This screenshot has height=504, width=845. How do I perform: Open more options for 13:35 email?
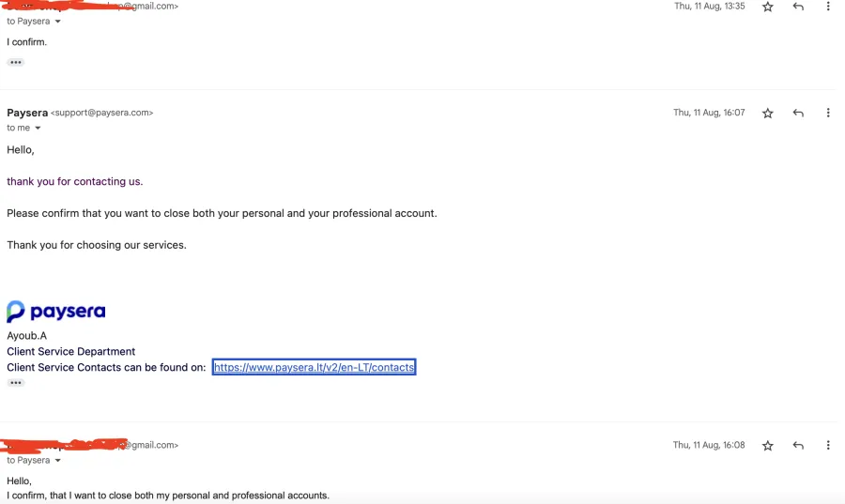[x=828, y=7]
